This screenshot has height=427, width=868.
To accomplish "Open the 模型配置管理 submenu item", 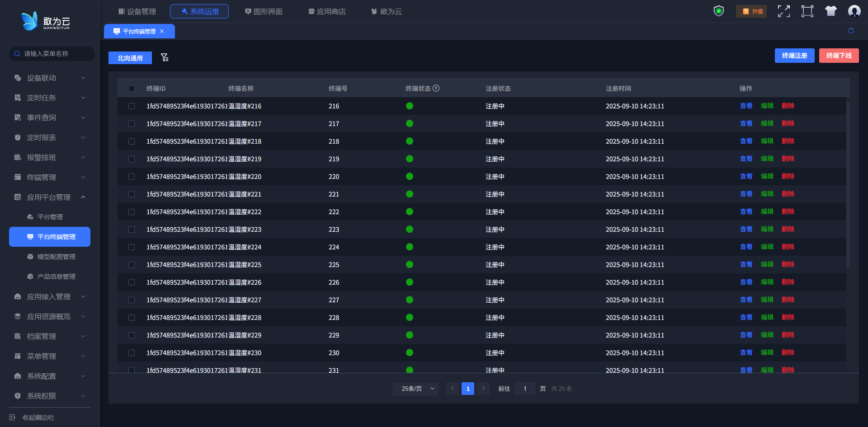I will coord(56,257).
